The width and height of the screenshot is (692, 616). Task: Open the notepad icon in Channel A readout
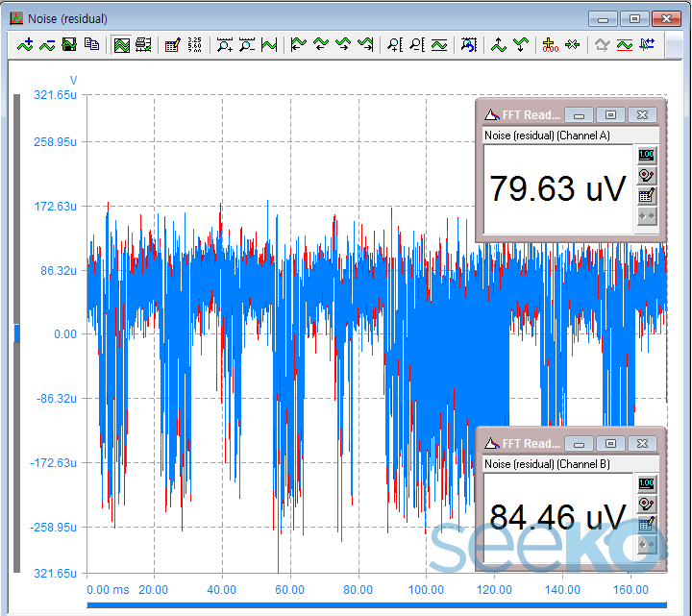[x=647, y=196]
